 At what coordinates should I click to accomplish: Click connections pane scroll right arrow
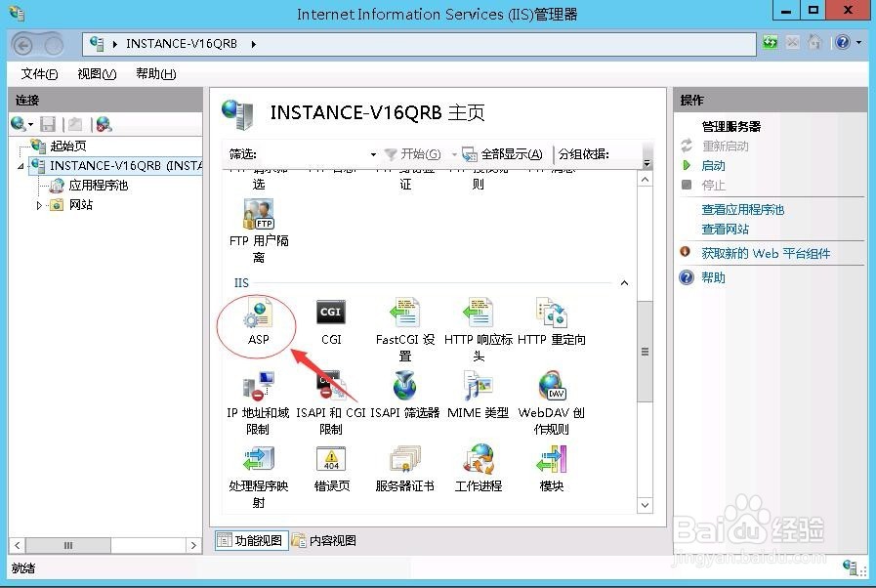click(x=193, y=545)
